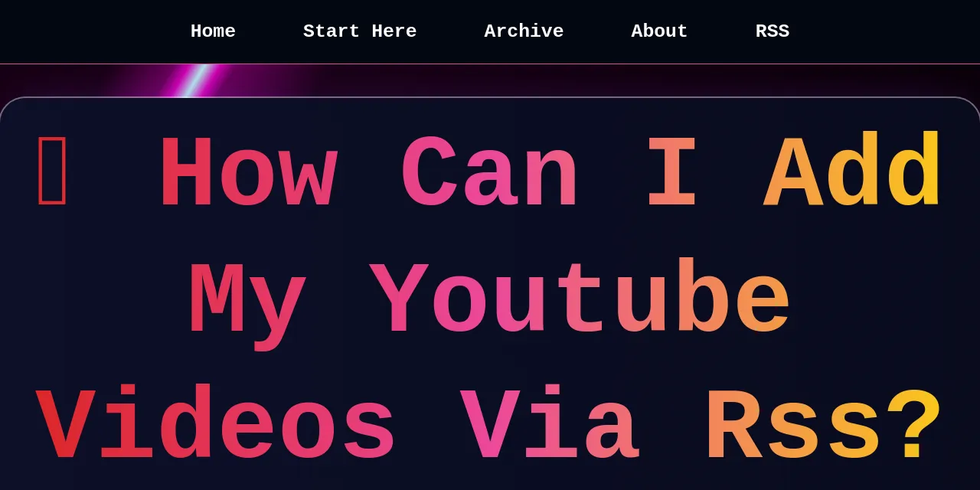The width and height of the screenshot is (980, 490).
Task: Visit the About page link
Action: [x=659, y=31]
